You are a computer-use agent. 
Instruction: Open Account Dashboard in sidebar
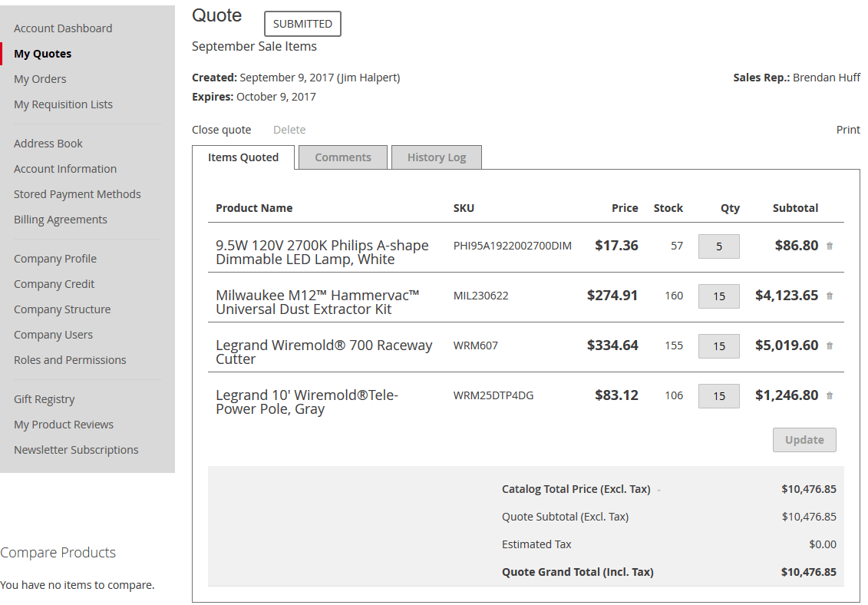click(63, 28)
